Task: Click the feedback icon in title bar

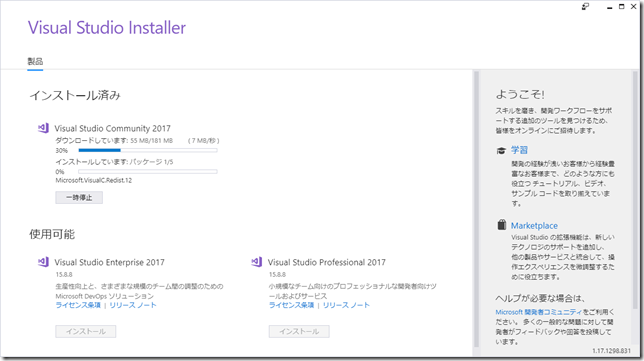Action: [585, 7]
